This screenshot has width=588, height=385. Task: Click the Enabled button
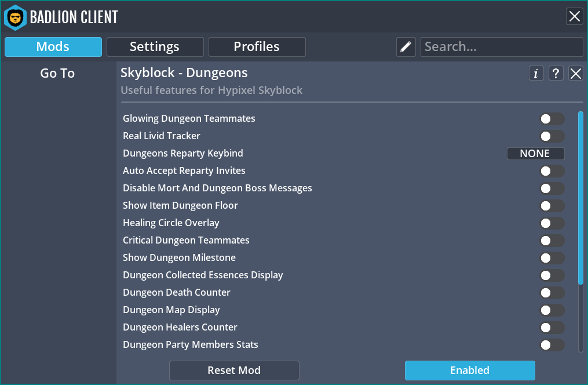[469, 370]
